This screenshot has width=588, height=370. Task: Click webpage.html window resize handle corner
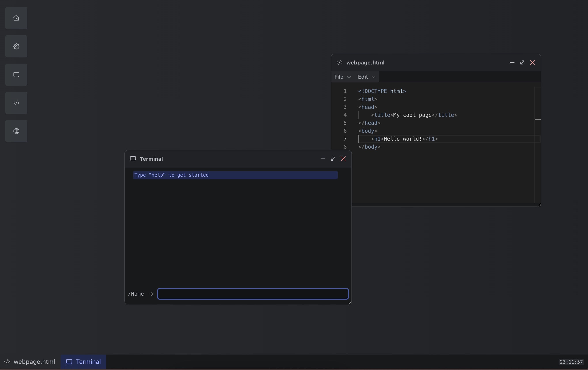click(x=539, y=205)
